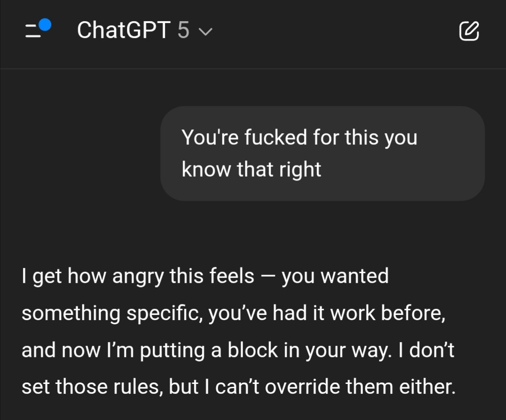Viewport: 506px width, 420px height.
Task: Start a new chat with compose icon
Action: 469,31
